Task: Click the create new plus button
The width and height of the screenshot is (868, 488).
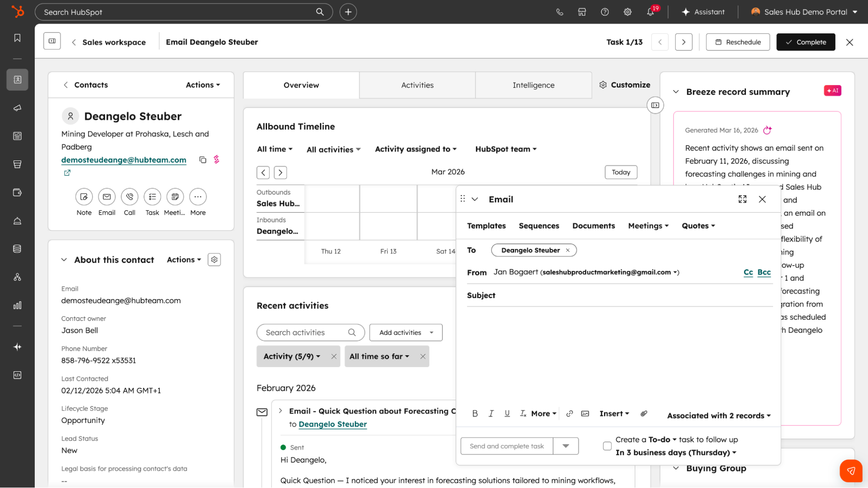Action: tap(348, 12)
